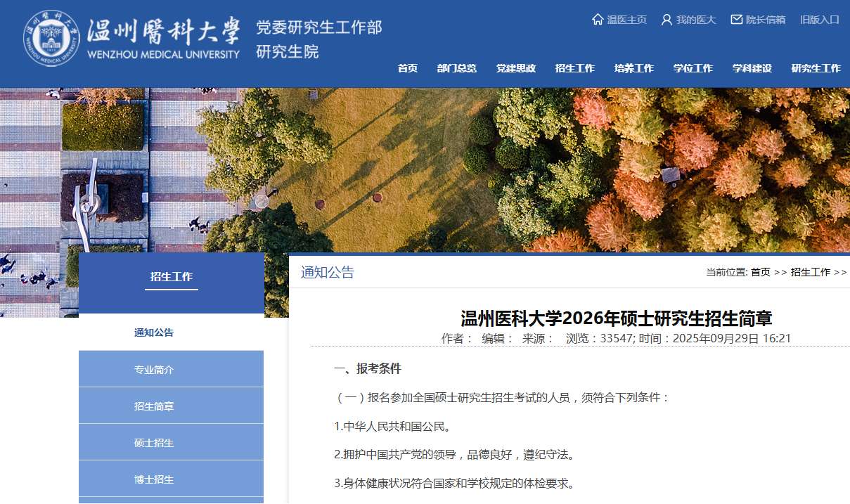850x504 pixels.
Task: Open the 学位工作 menu item
Action: pos(693,68)
